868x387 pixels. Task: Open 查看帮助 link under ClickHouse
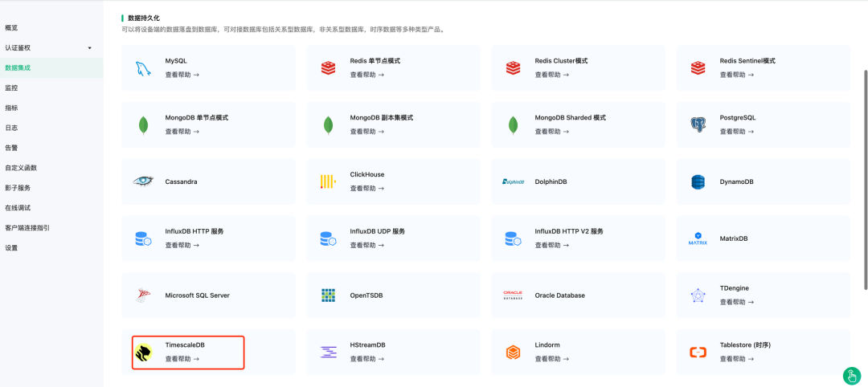pos(366,189)
